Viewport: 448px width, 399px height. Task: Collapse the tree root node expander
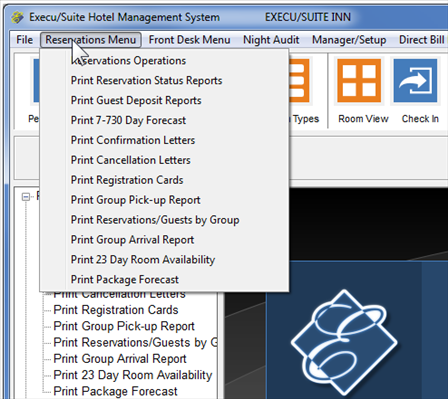(x=26, y=197)
